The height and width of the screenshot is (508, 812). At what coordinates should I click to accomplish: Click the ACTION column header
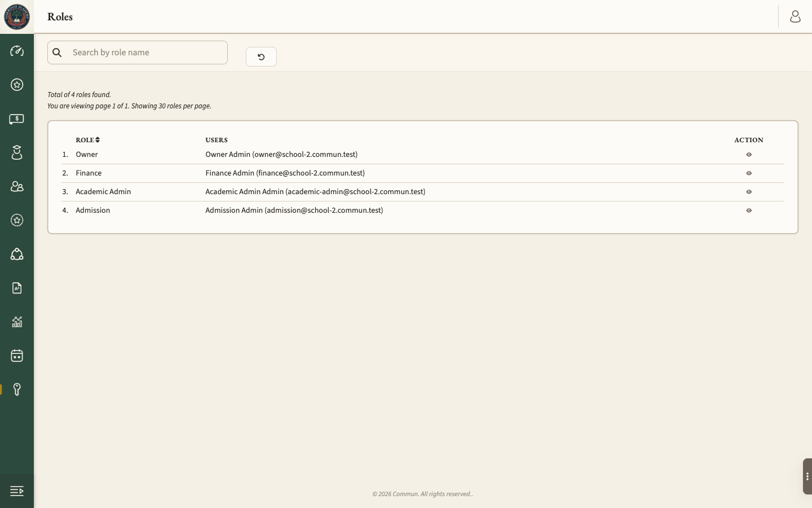pyautogui.click(x=749, y=140)
